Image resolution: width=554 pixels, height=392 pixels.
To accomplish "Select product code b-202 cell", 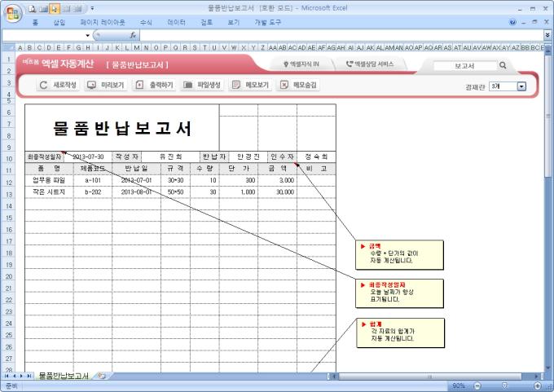I will 93,192.
